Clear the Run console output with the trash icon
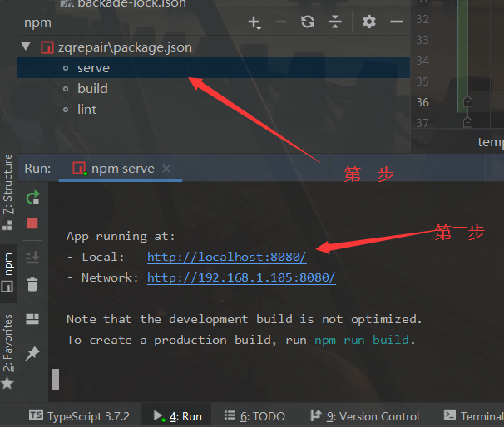 32,284
